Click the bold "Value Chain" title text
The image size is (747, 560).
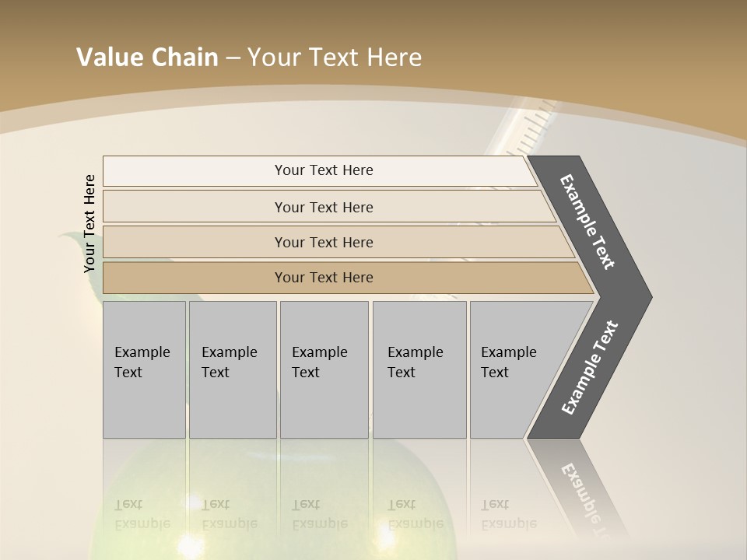pyautogui.click(x=147, y=58)
